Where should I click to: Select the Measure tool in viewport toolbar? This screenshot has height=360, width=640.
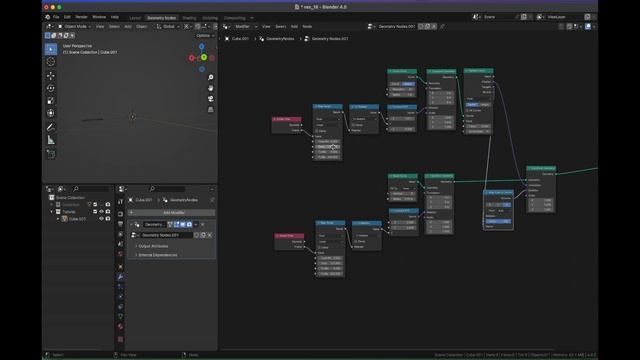51,140
